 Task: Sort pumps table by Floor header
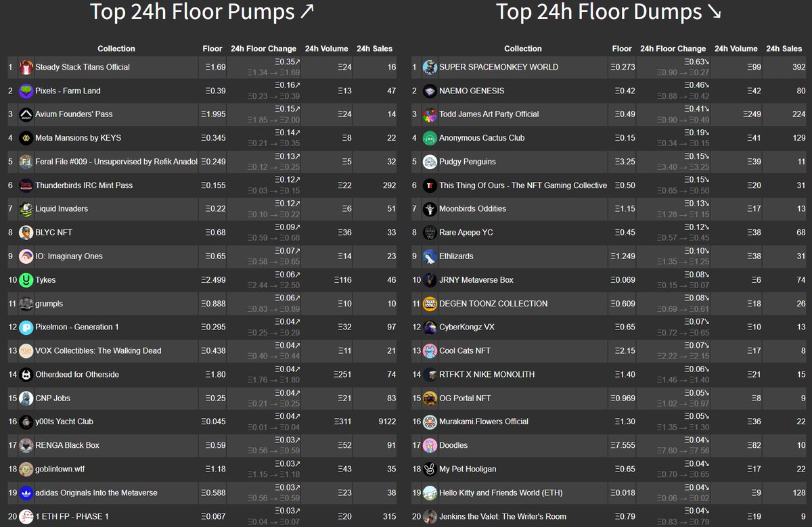click(x=212, y=49)
